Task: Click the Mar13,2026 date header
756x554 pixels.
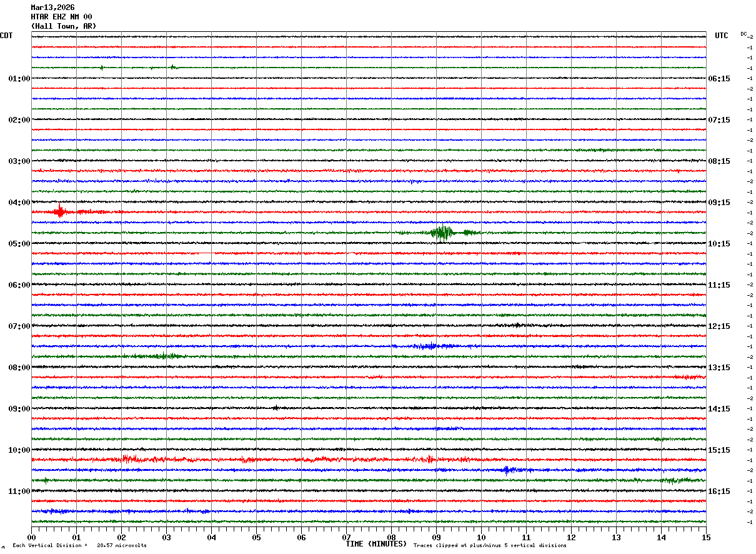Action: pyautogui.click(x=52, y=8)
